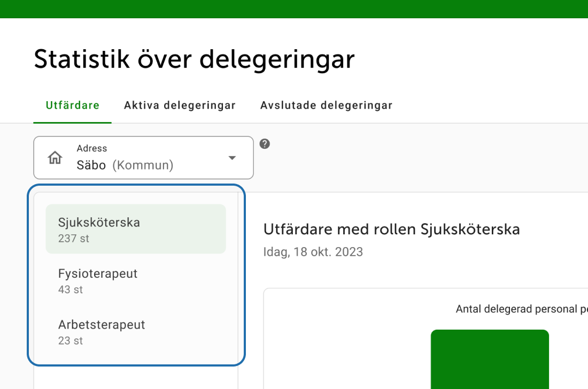Click the house icon in Adress field
This screenshot has height=389, width=588.
click(55, 157)
